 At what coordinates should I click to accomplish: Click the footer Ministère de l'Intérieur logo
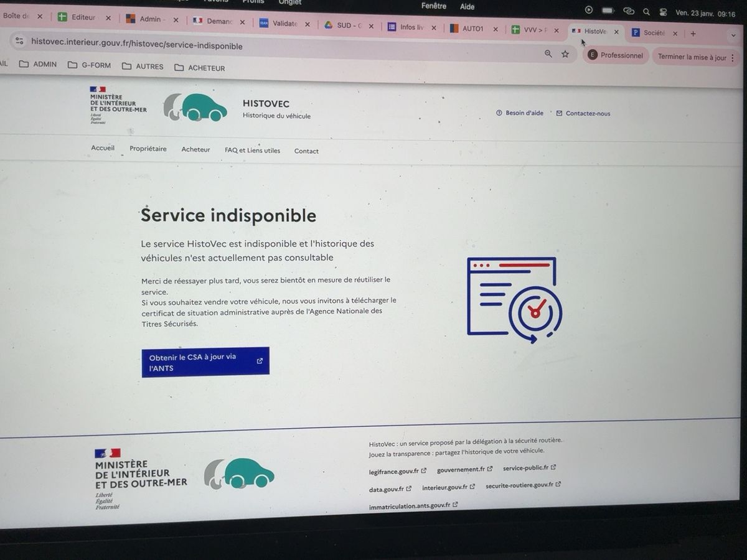point(141,478)
